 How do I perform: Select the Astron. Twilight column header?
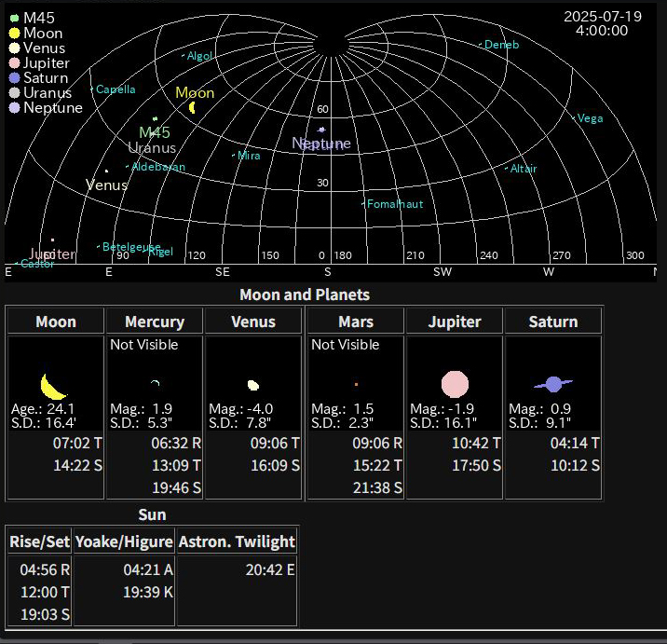[237, 541]
